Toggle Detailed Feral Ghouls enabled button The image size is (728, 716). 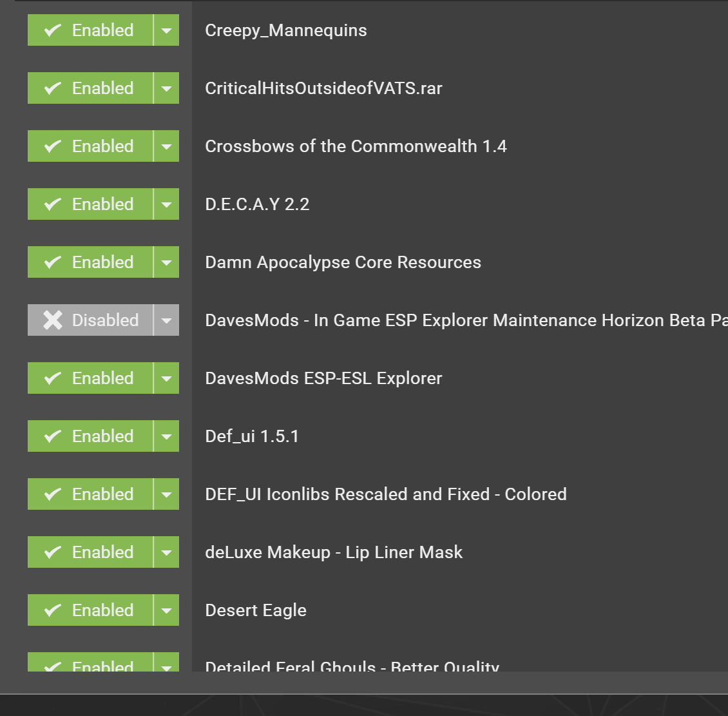coord(90,662)
